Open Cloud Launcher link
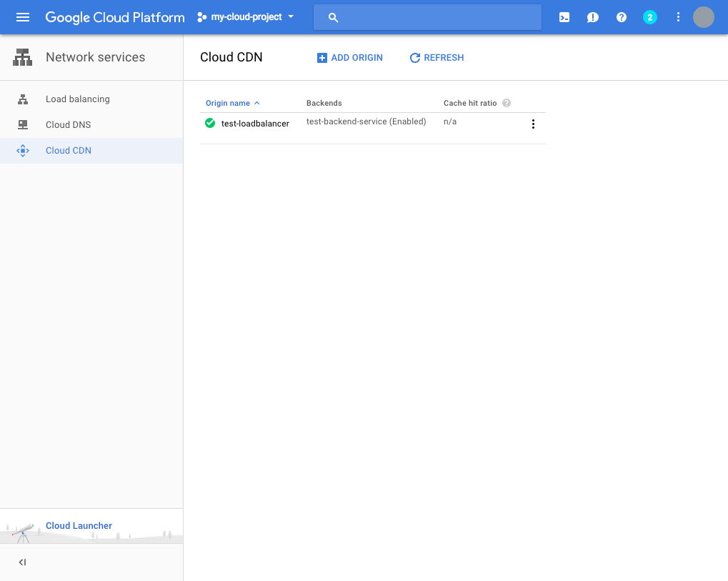Viewport: 728px width, 581px height. 79,526
